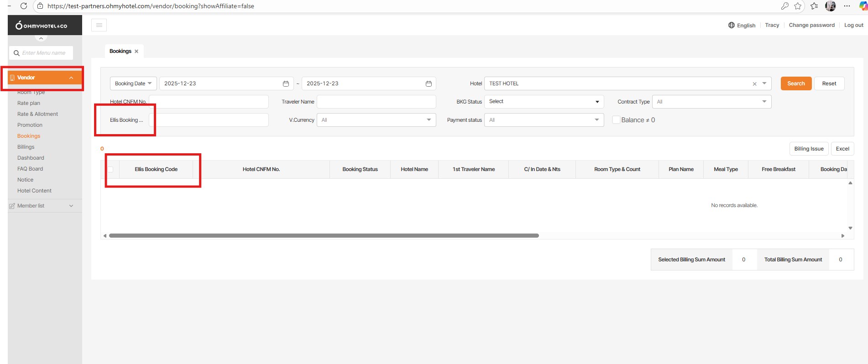The image size is (868, 364).
Task: Add this page to favorites with the star
Action: [x=798, y=6]
